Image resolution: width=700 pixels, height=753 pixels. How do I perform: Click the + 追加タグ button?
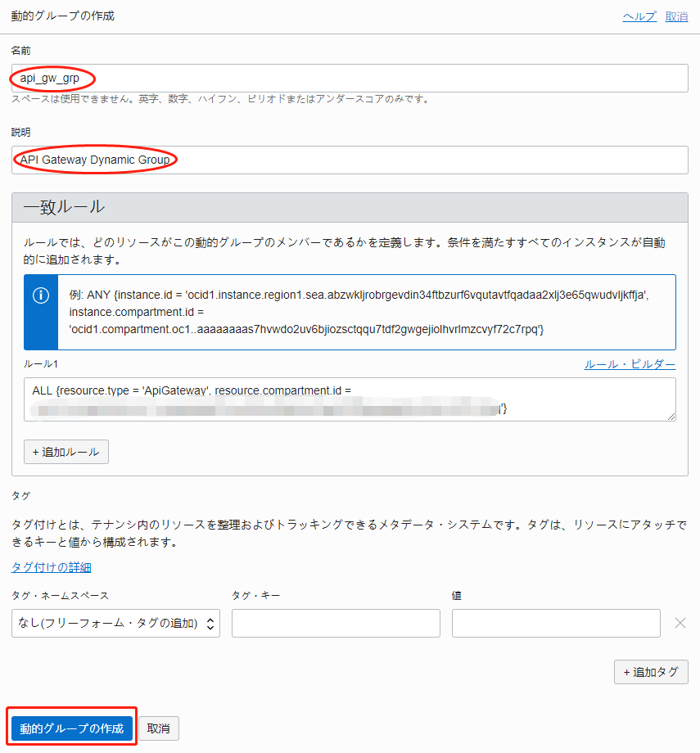(x=651, y=672)
